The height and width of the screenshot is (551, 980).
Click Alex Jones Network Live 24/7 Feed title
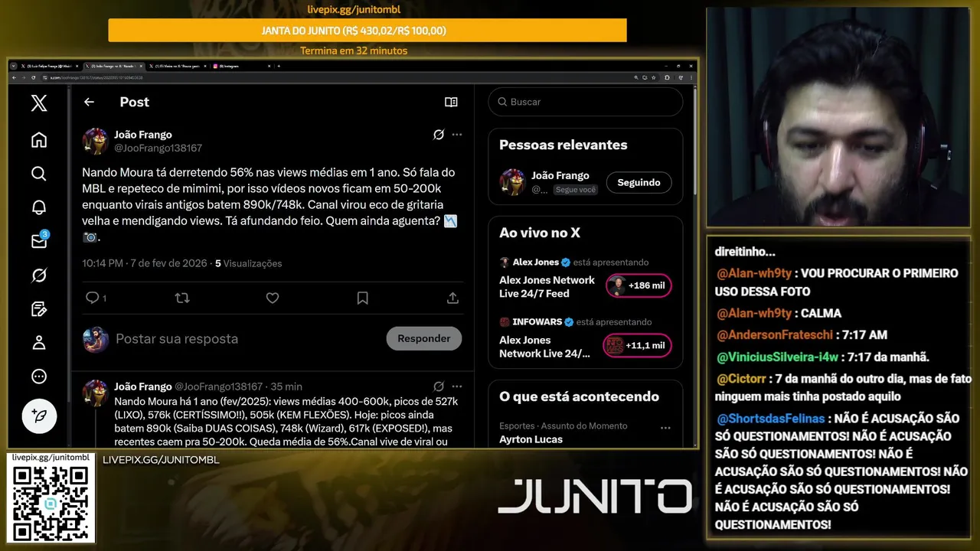tap(547, 286)
